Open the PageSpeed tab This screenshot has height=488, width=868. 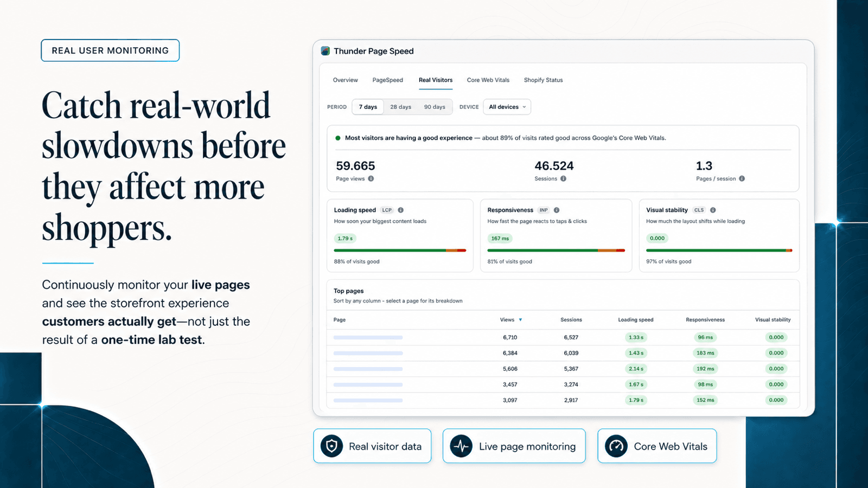pyautogui.click(x=388, y=80)
